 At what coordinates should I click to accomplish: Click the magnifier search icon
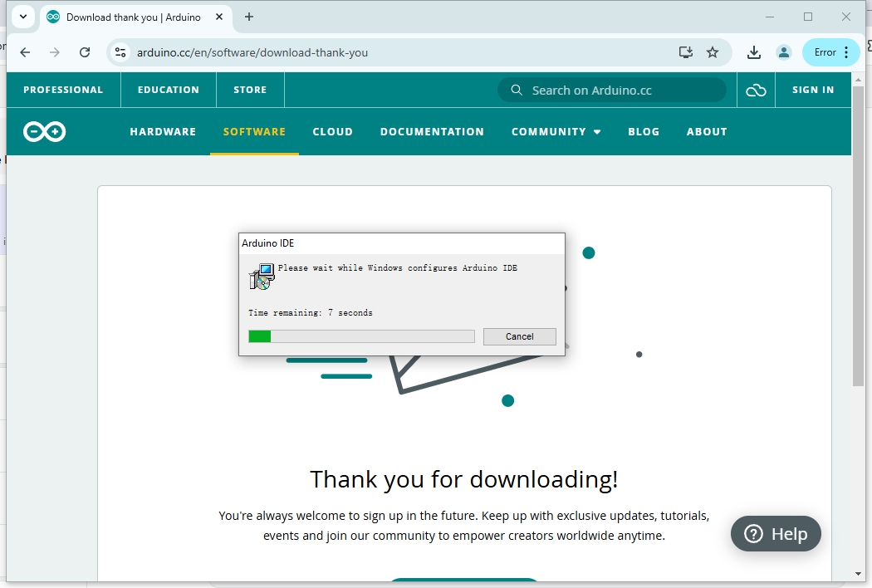click(516, 91)
